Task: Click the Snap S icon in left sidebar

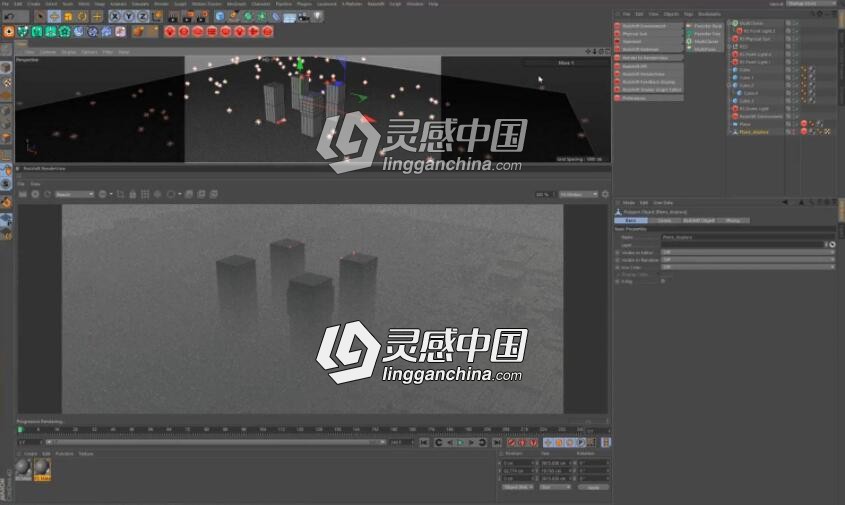Action: click(x=6, y=183)
